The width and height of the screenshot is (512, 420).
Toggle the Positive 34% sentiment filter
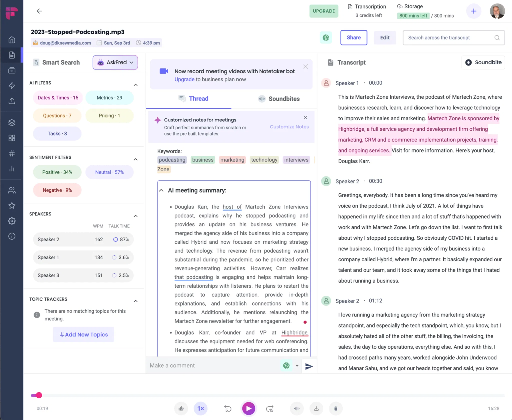pos(57,172)
